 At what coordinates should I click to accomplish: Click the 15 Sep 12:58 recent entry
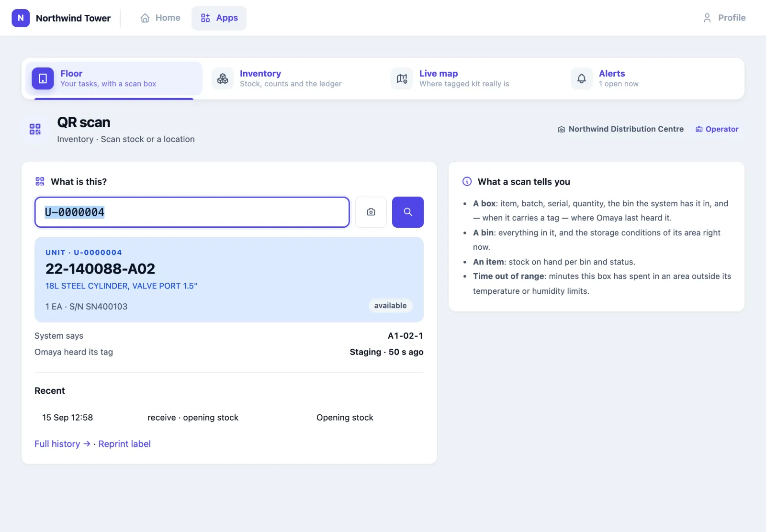click(68, 418)
